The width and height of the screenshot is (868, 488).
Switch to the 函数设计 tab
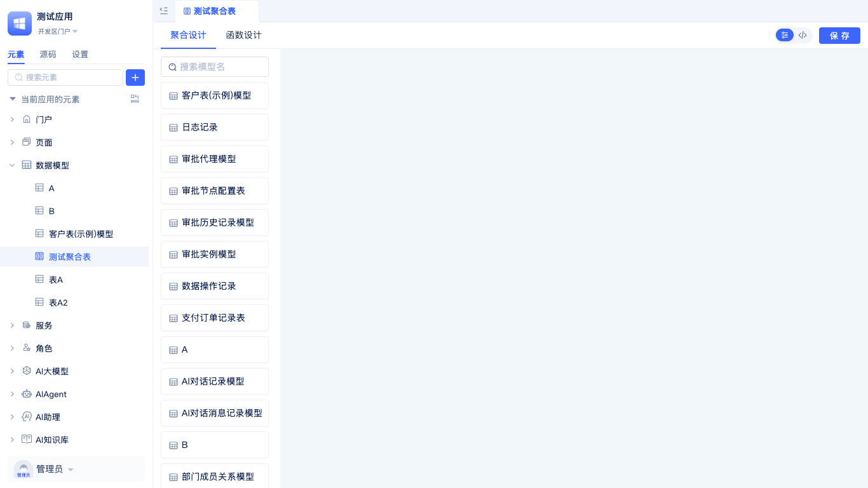coord(244,35)
